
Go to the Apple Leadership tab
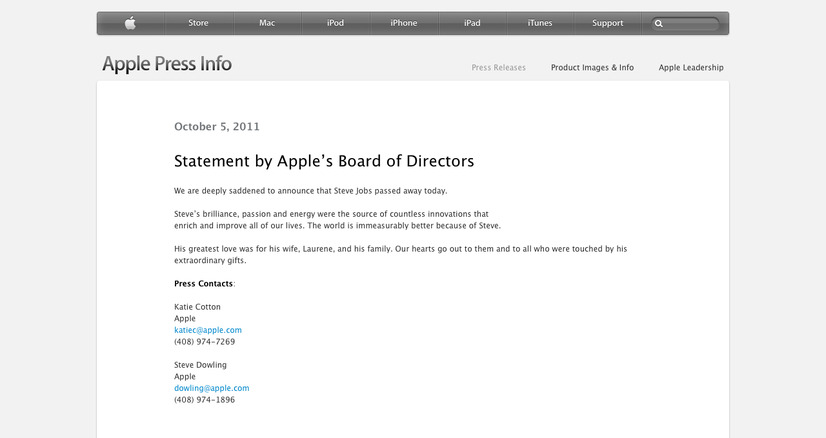pos(691,68)
